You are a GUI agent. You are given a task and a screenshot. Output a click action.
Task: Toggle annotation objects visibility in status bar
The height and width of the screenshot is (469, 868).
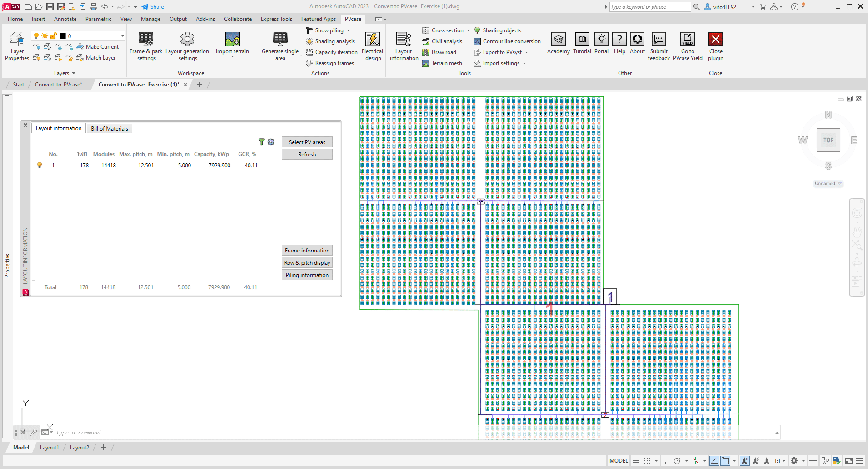pos(745,461)
